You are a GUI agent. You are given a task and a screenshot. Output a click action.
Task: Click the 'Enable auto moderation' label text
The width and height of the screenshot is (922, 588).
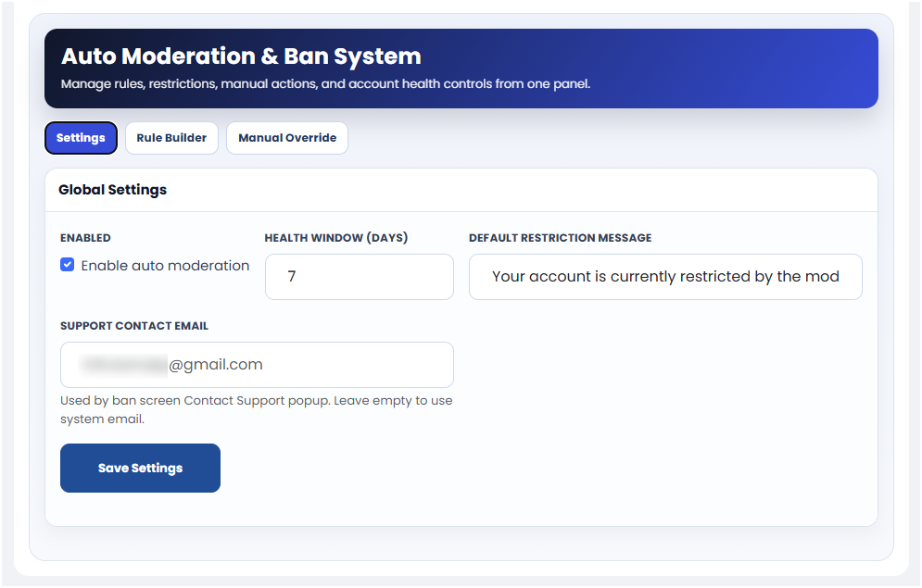tap(165, 266)
